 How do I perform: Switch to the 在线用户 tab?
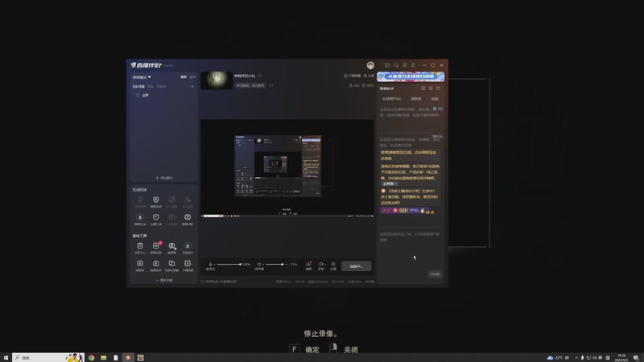coord(391,99)
